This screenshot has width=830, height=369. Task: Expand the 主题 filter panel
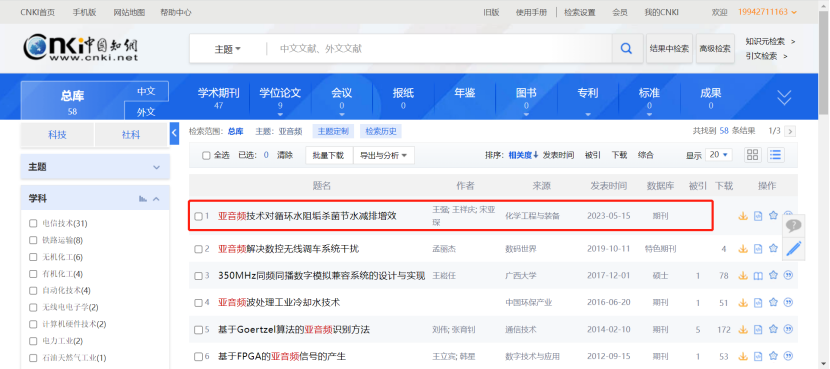point(156,167)
